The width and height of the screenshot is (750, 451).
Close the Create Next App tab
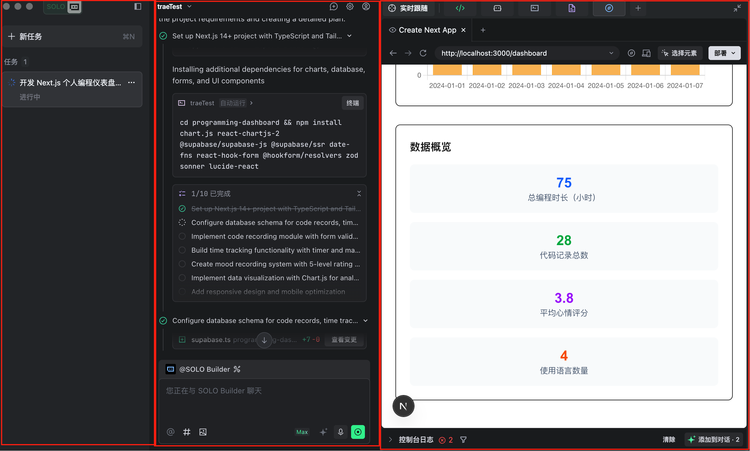[463, 30]
